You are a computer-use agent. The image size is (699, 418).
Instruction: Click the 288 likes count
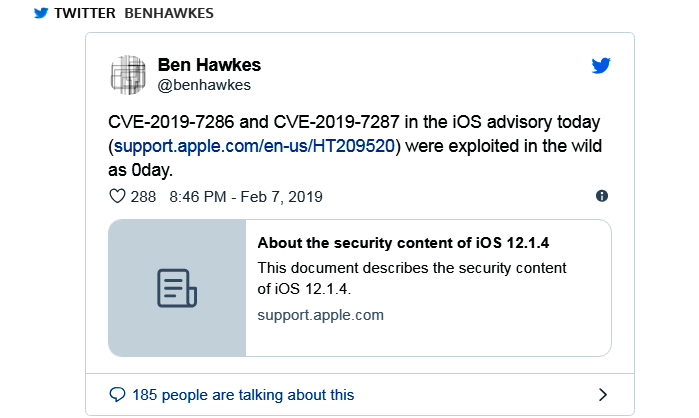coord(144,196)
